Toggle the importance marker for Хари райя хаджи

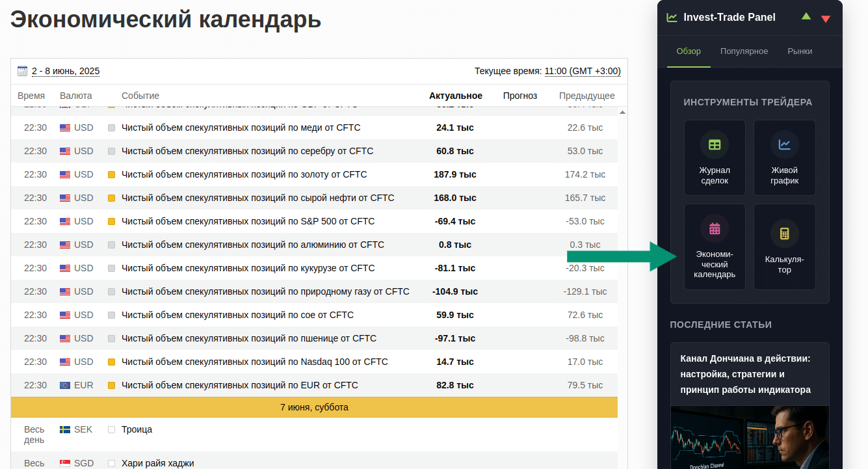(111, 463)
